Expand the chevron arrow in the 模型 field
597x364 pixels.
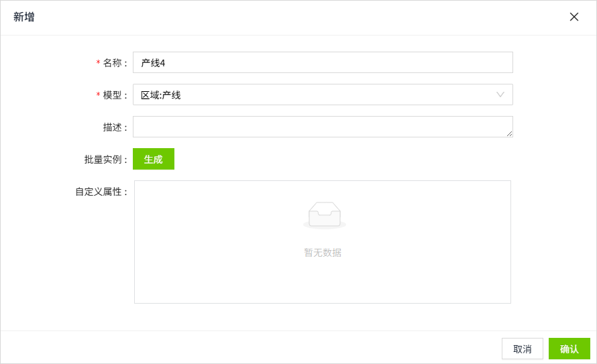pyautogui.click(x=500, y=95)
